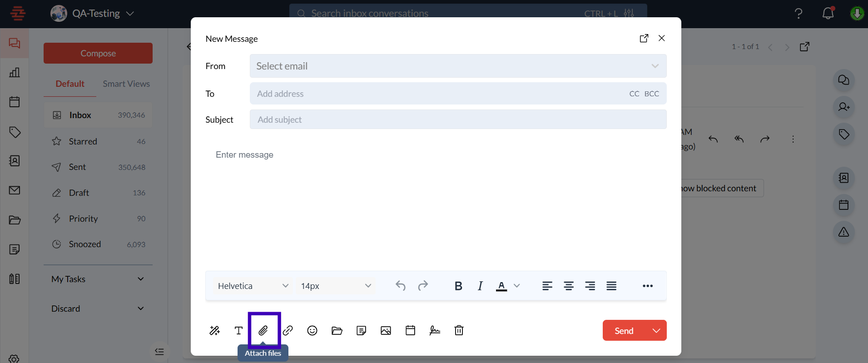Open the Select email From dropdown
Screen dimensions: 868x363
click(x=458, y=66)
